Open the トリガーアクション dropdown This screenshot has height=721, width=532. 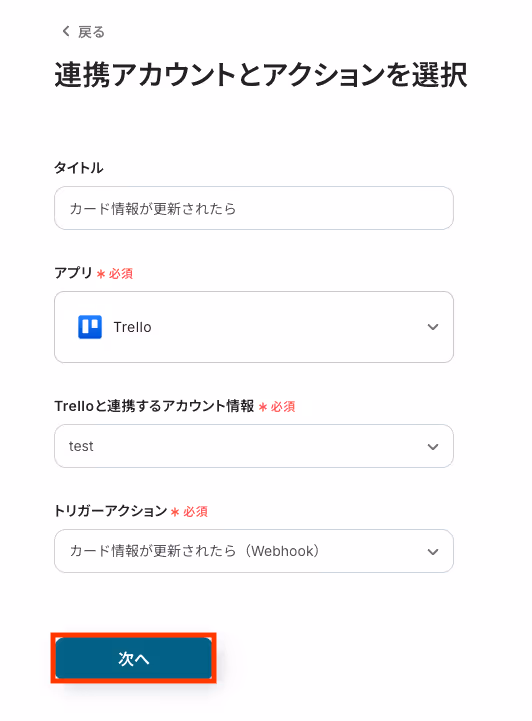[254, 551]
